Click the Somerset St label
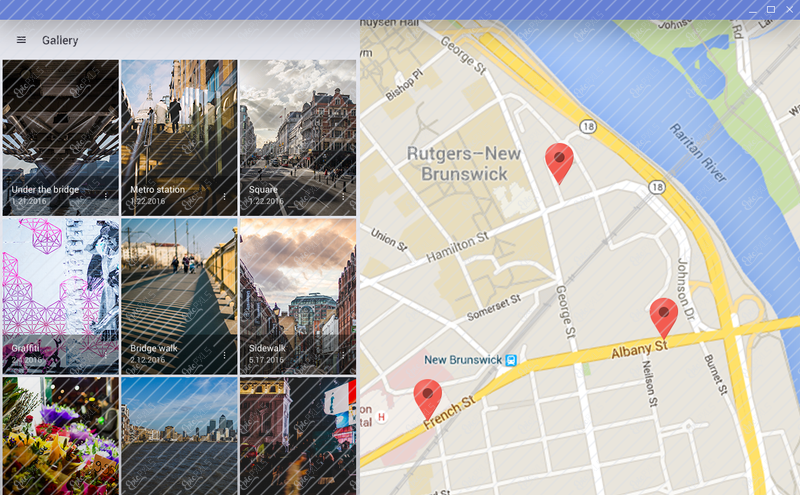This screenshot has width=800, height=495. (494, 308)
